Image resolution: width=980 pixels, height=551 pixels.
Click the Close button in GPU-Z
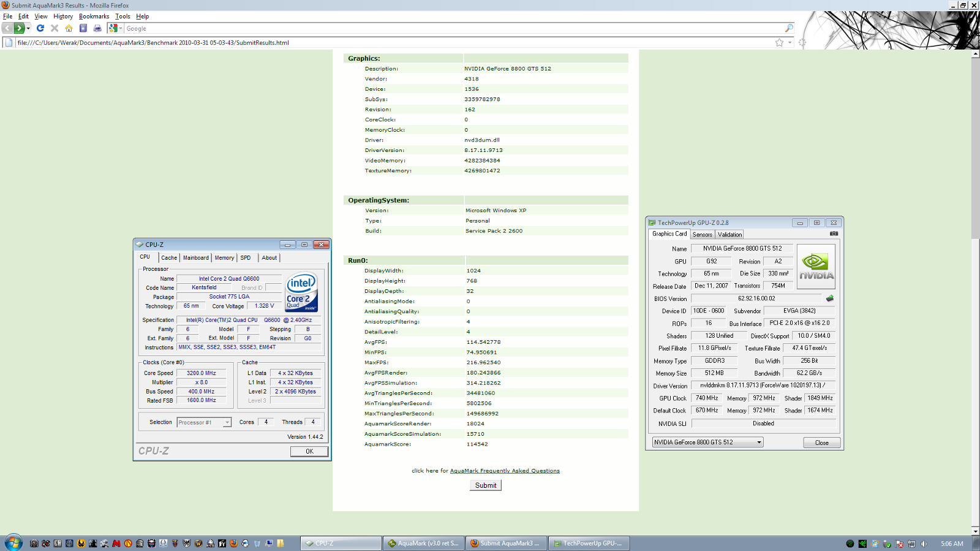coord(822,443)
